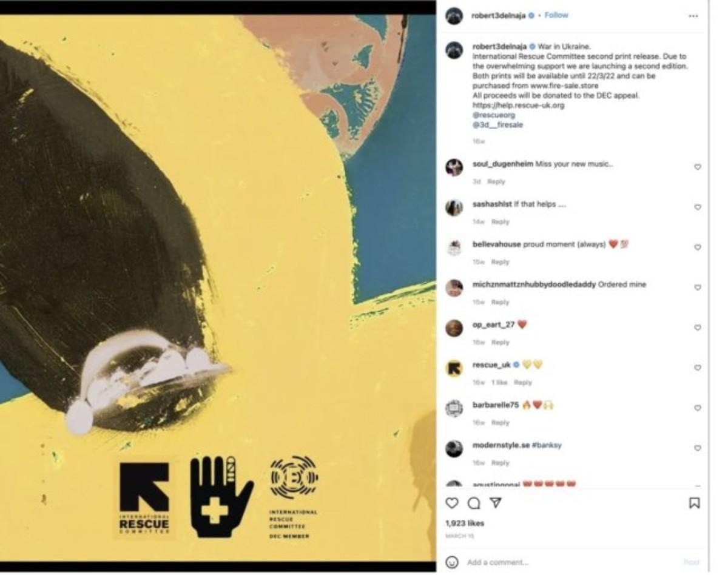This screenshot has width=728, height=575.
Task: Save post with the bookmark icon
Action: 695,503
